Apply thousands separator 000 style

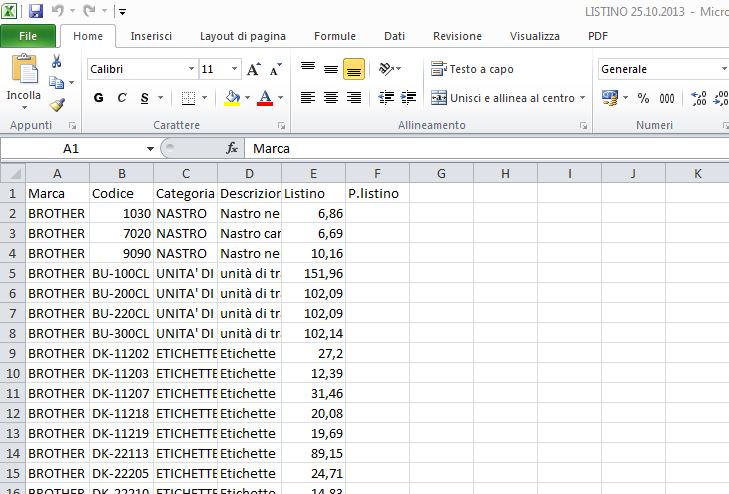[x=667, y=98]
